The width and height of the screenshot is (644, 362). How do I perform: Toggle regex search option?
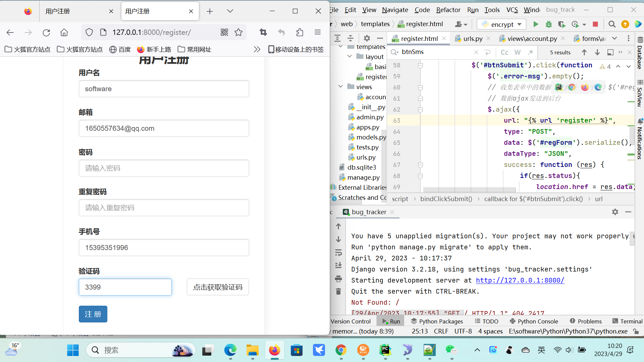click(530, 52)
